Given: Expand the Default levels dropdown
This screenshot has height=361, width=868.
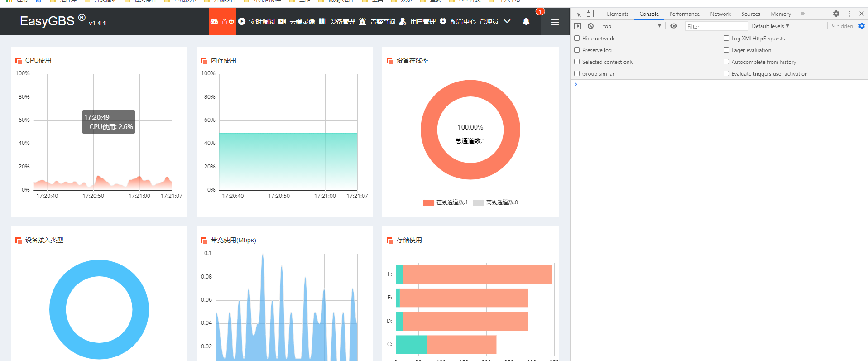Looking at the screenshot, I should point(771,26).
